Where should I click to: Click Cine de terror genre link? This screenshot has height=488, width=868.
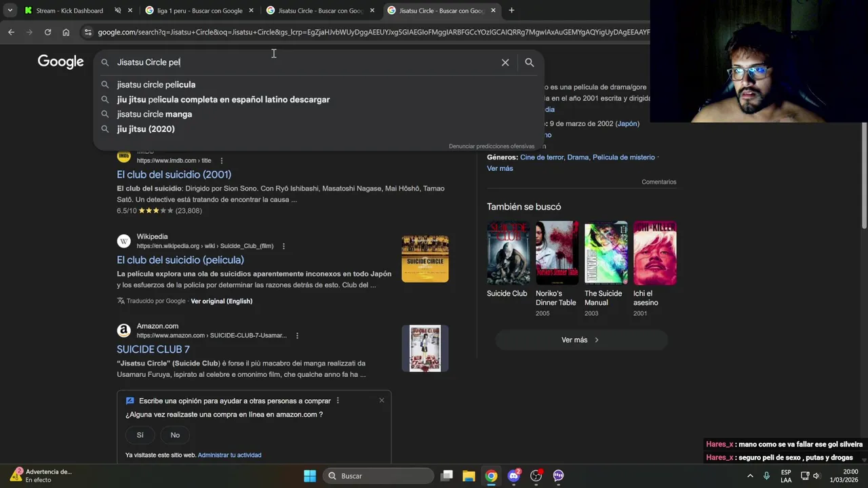click(542, 157)
